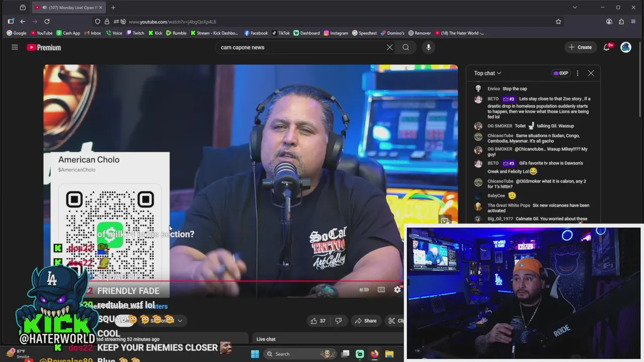Open the tracking protection shield icon

(x=98, y=22)
